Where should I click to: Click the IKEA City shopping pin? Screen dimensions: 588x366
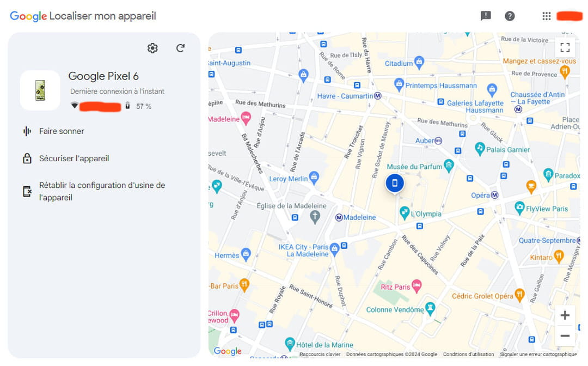coord(334,248)
